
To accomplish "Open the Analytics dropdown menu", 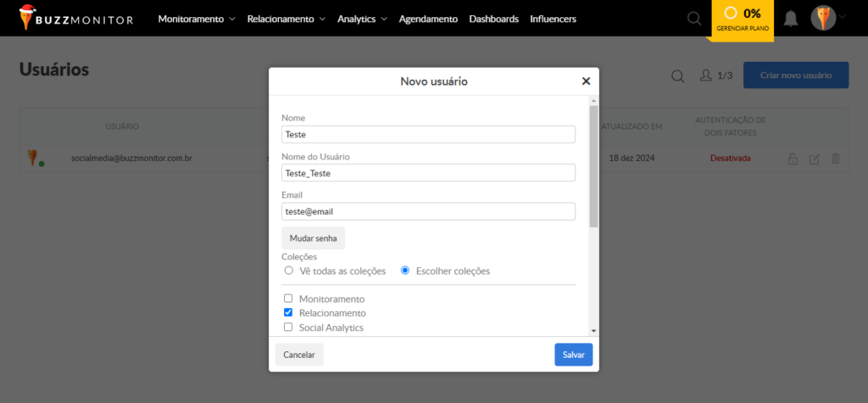I will click(x=362, y=18).
